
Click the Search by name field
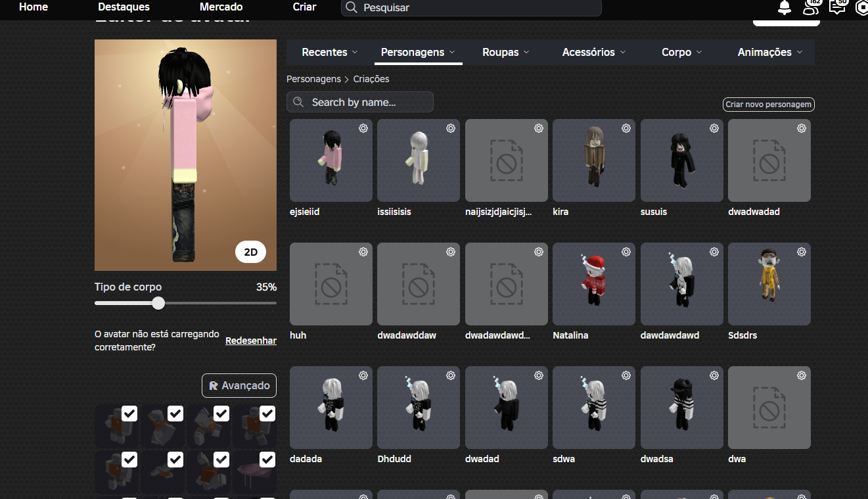360,102
